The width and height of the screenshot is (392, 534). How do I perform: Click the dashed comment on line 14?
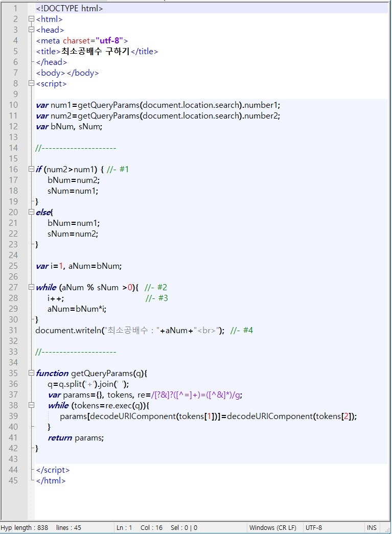pos(76,148)
